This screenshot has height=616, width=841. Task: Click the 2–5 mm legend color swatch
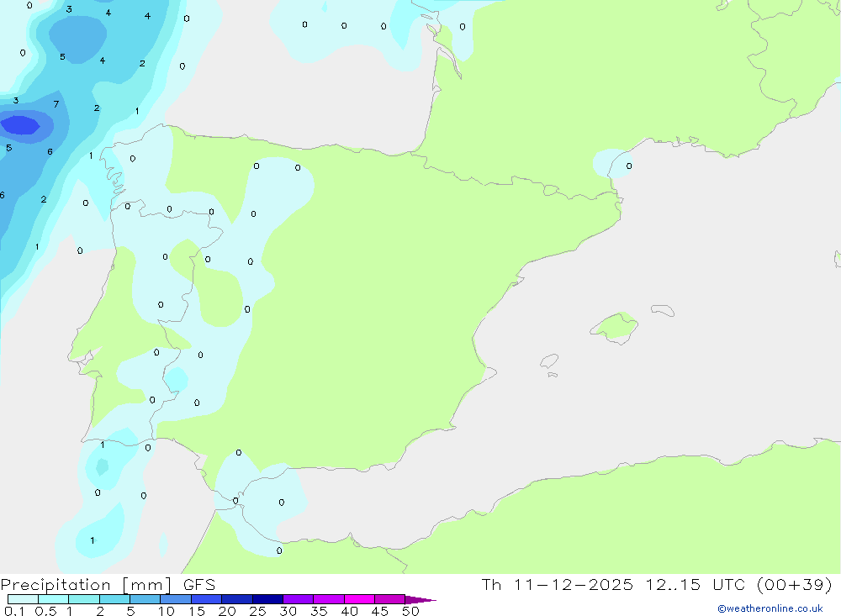114,599
